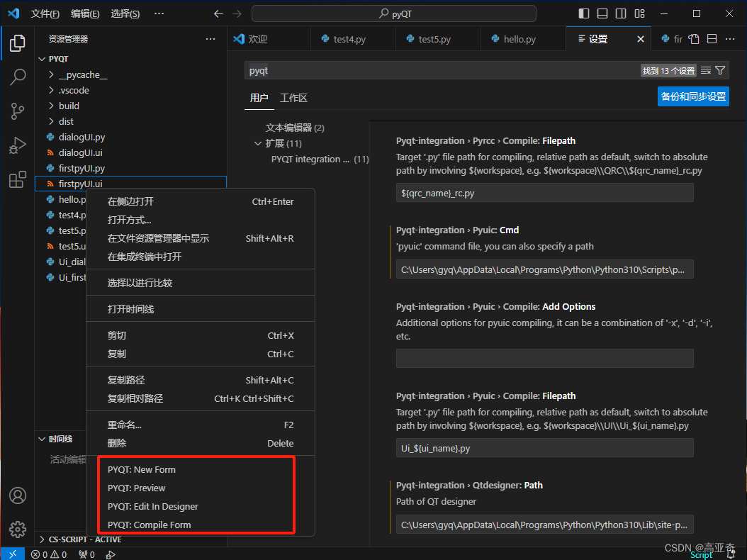Toggle the secondary sidebar layout icon
Image resolution: width=747 pixels, height=560 pixels.
tap(620, 13)
